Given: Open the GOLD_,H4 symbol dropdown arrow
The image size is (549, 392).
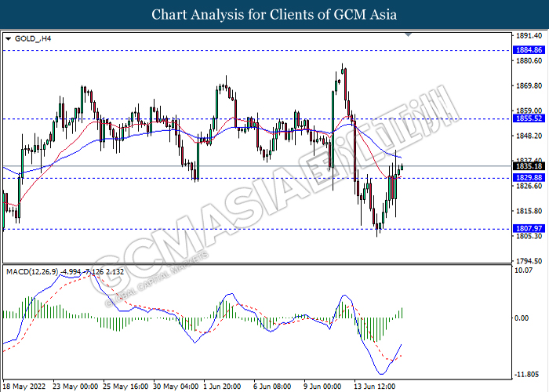Looking at the screenshot, I should point(9,39).
